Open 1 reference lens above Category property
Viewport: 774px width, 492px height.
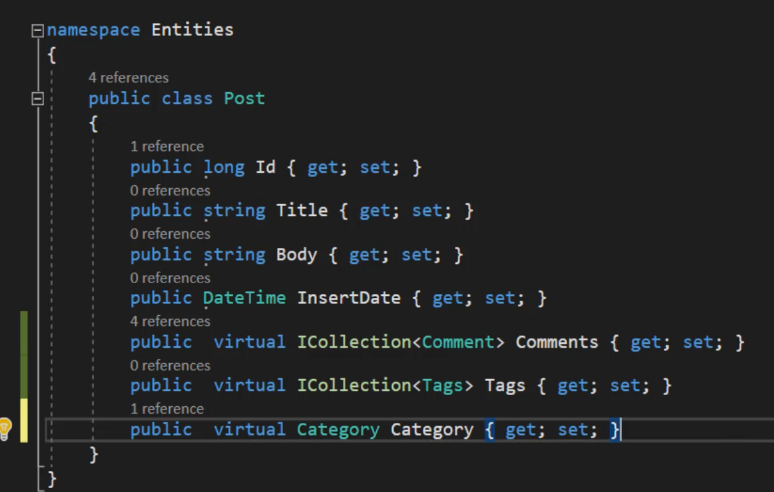coord(167,409)
